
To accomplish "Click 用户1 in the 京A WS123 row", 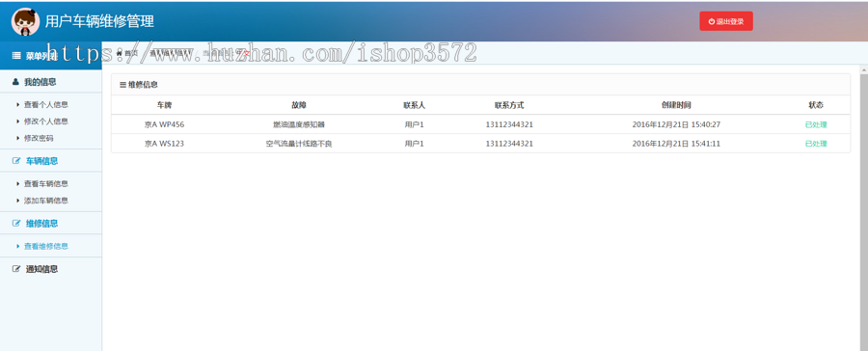I will tap(414, 144).
